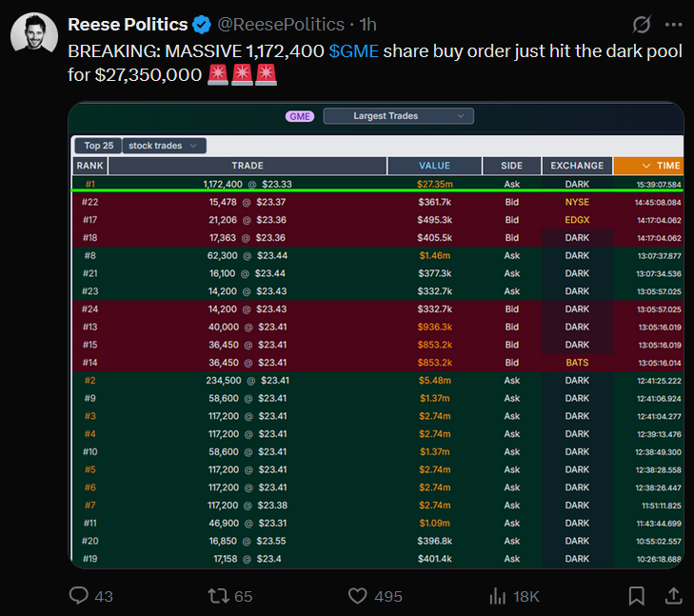Click the reply speech bubble icon
This screenshot has width=694, height=616.
(x=79, y=595)
